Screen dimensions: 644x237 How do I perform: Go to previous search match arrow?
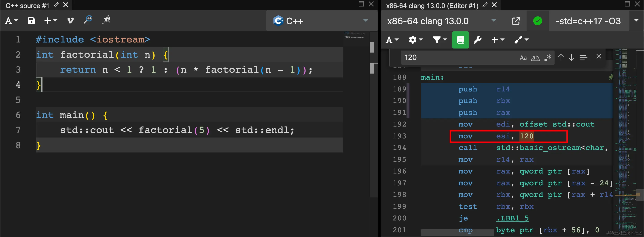click(x=561, y=57)
